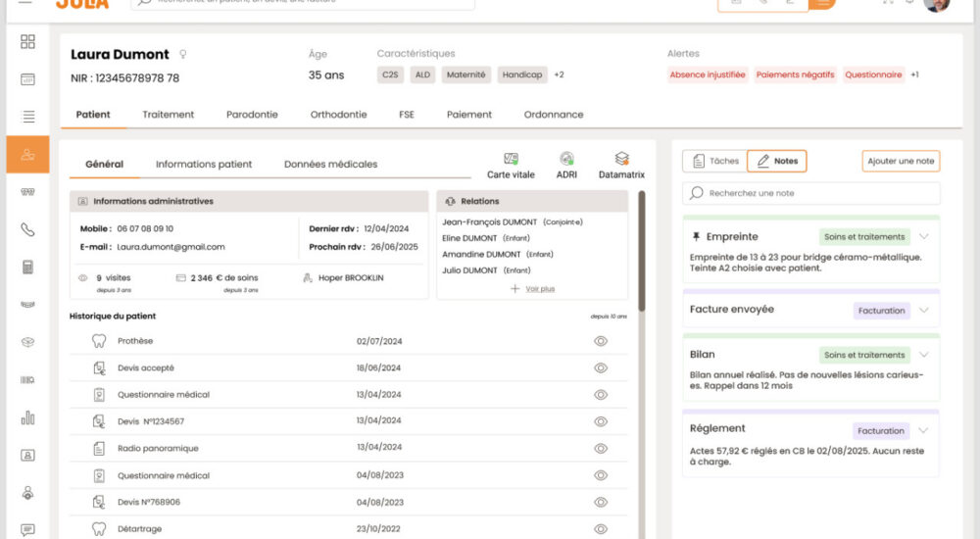Image resolution: width=980 pixels, height=539 pixels.
Task: Click the Devis accepté document icon
Action: (99, 368)
